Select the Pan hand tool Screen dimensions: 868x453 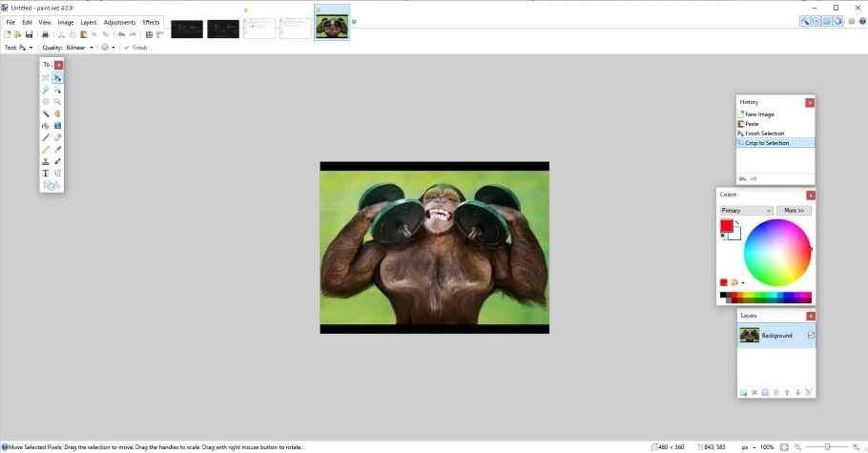tap(57, 113)
